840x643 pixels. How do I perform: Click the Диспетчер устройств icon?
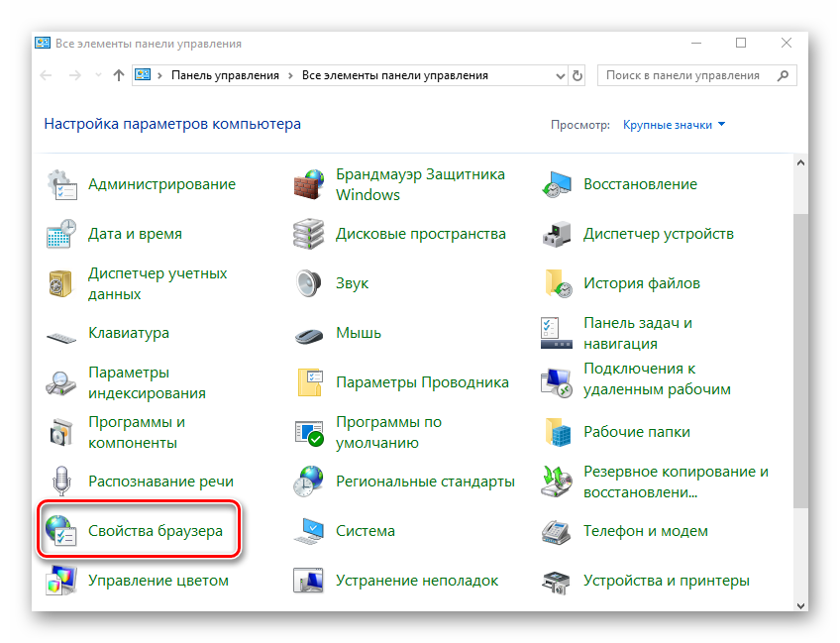(557, 234)
